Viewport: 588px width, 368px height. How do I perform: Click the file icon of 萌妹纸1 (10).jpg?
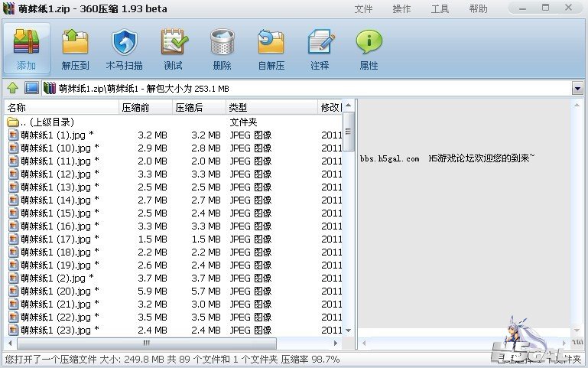(x=14, y=148)
